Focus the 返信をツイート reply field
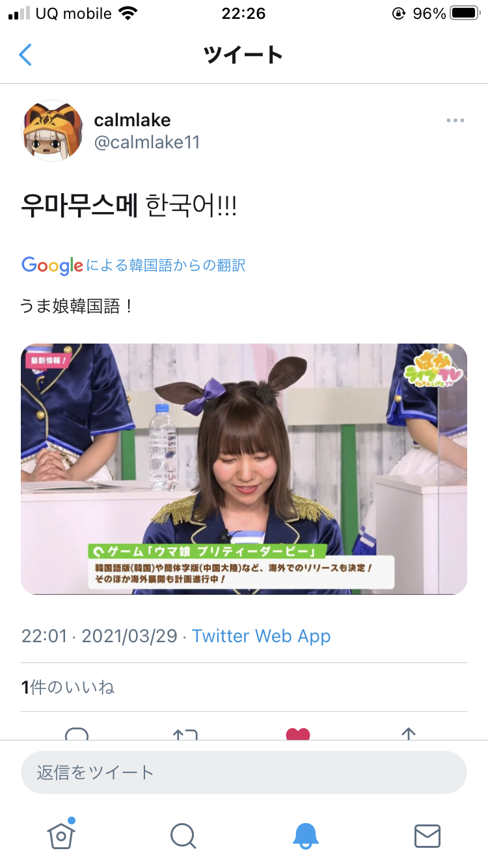 [x=244, y=772]
